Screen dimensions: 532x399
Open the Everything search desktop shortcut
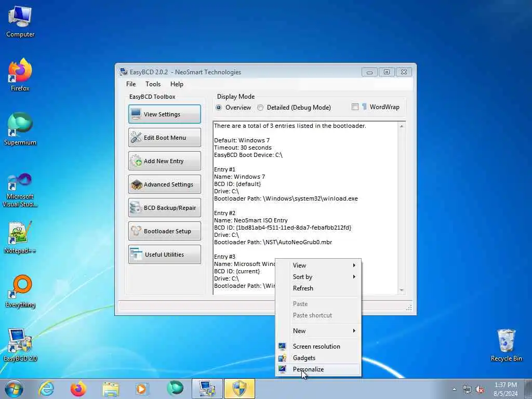pos(20,291)
